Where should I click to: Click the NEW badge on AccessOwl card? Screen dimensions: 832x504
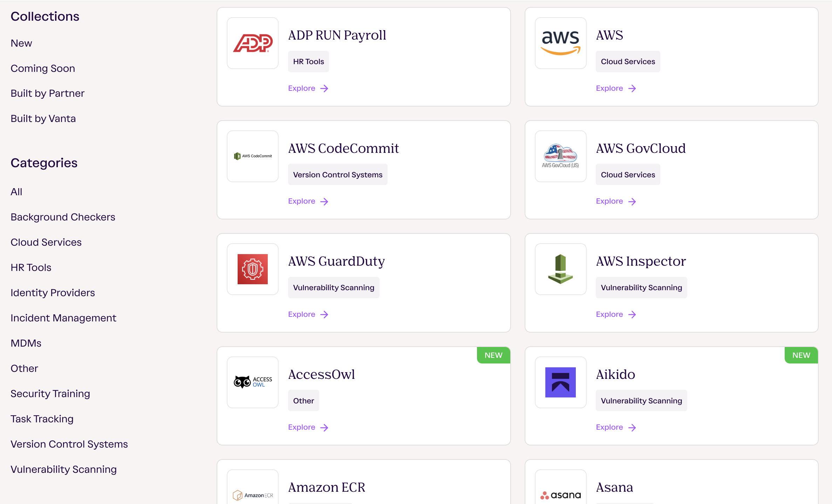pos(493,355)
